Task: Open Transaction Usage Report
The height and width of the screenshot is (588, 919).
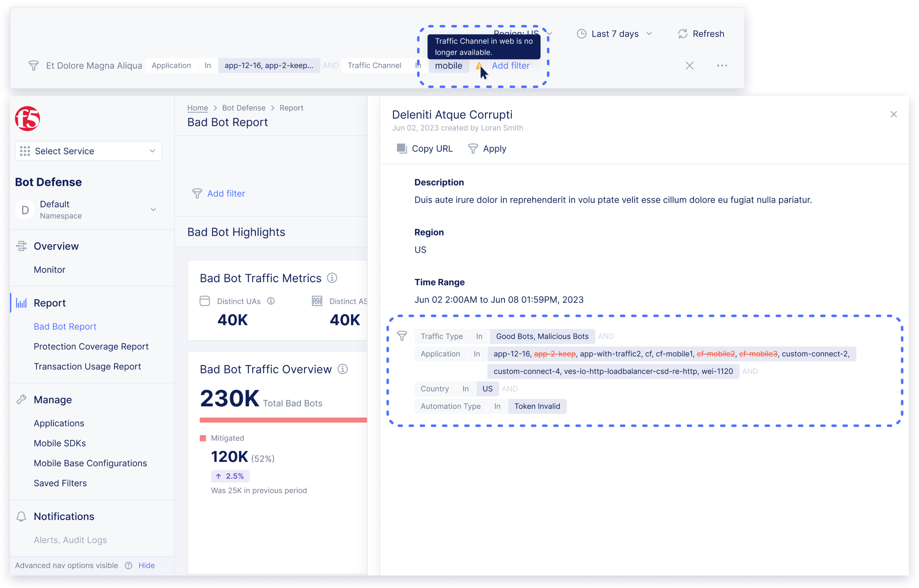Action: pos(87,366)
